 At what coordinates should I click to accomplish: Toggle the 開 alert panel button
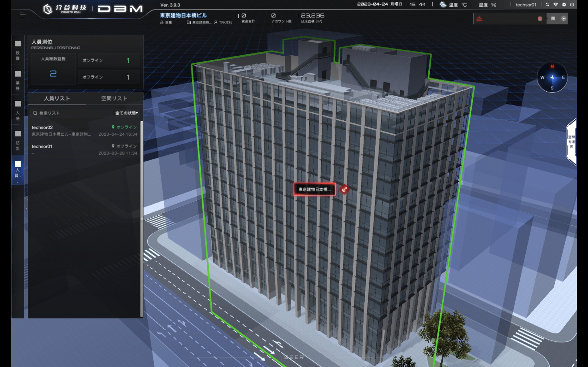553,19
